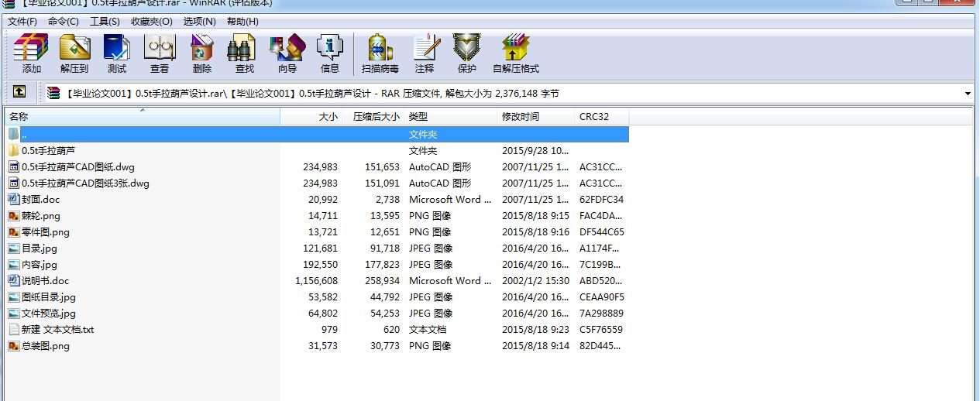Click CRC value C5F76559
This screenshot has width=980, height=401.
pyautogui.click(x=601, y=330)
